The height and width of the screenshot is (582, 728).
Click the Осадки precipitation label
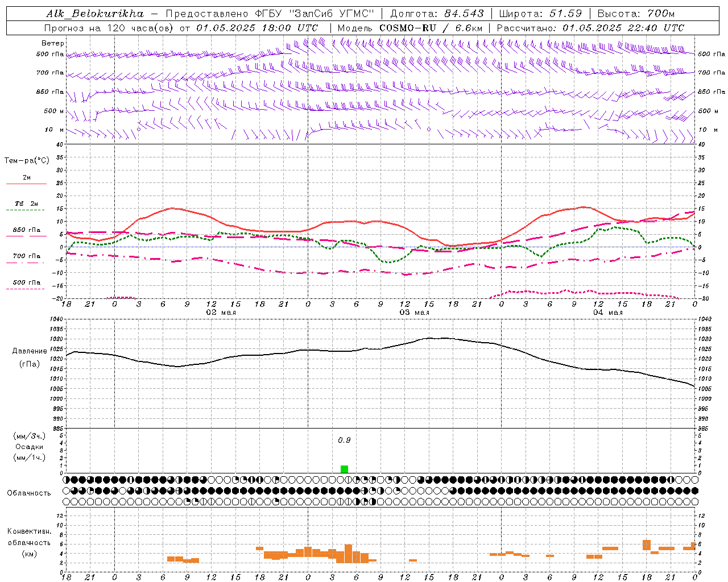[x=30, y=447]
